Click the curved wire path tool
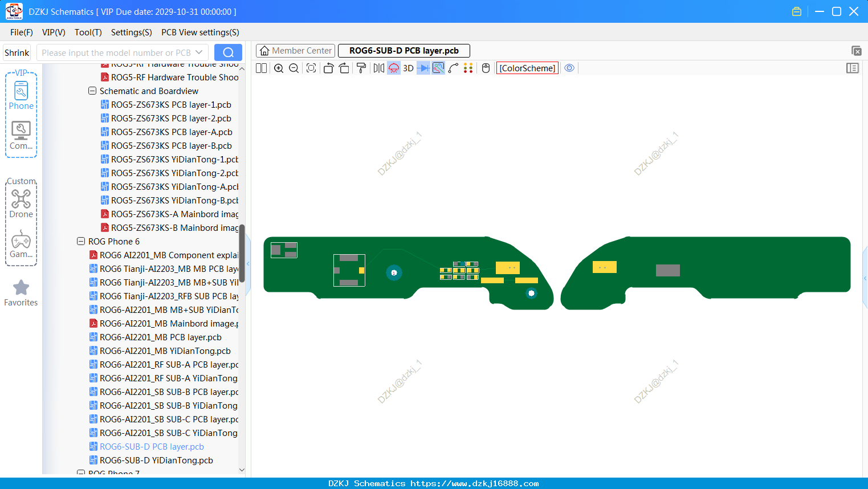Viewport: 868px width, 489px height. pos(453,68)
